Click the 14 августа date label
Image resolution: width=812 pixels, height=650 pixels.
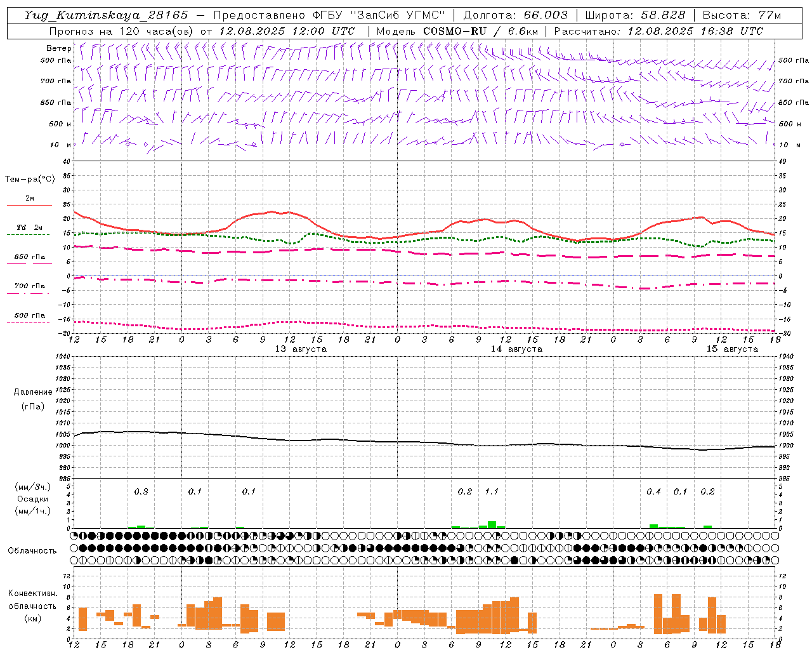click(516, 349)
